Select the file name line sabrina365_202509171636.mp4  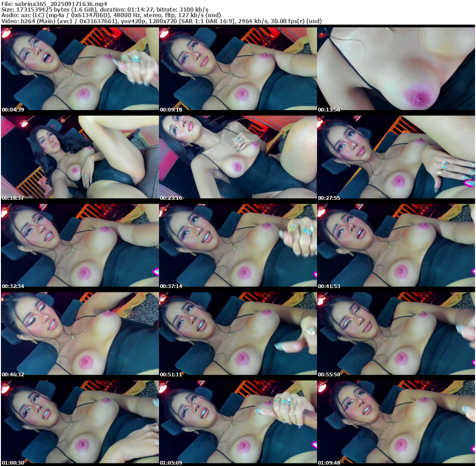pos(54,4)
